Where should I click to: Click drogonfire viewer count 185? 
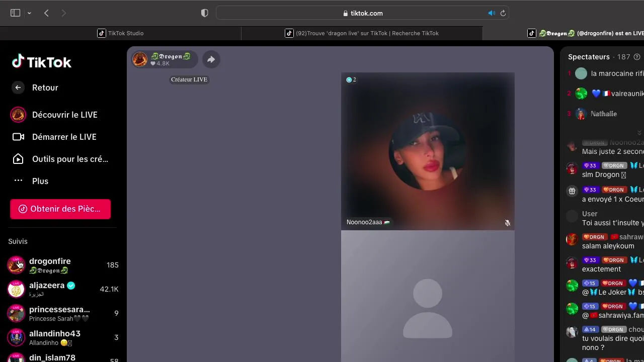point(113,265)
